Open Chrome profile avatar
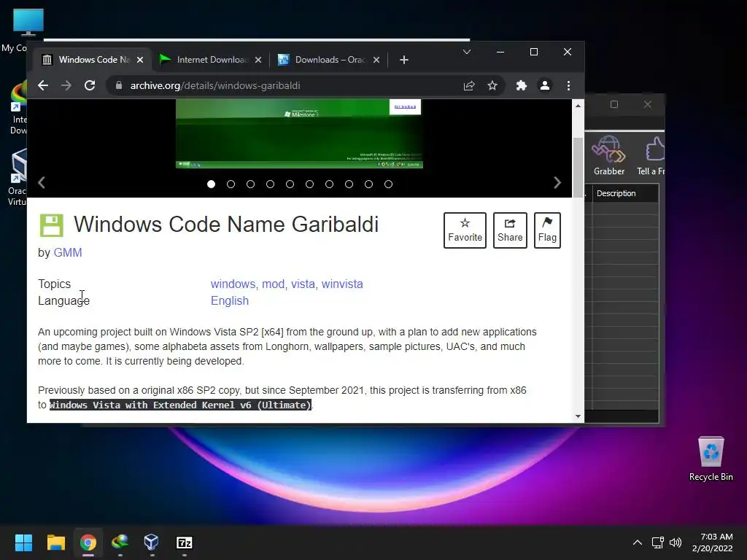This screenshot has width=747, height=560. click(544, 86)
